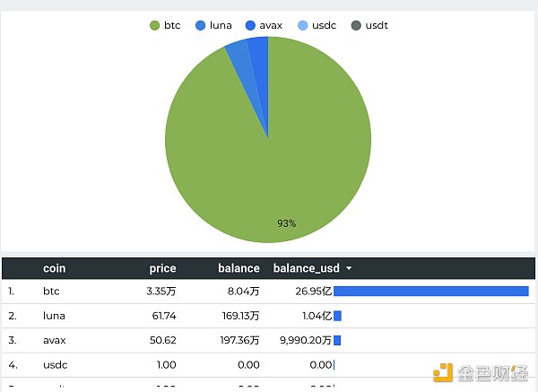Image resolution: width=538 pixels, height=392 pixels.
Task: Click the avax balance_usd bar
Action: click(337, 341)
